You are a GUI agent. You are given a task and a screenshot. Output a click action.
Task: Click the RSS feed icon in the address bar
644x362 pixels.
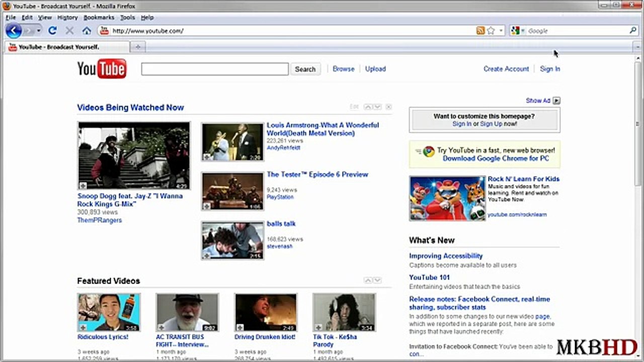coord(480,31)
